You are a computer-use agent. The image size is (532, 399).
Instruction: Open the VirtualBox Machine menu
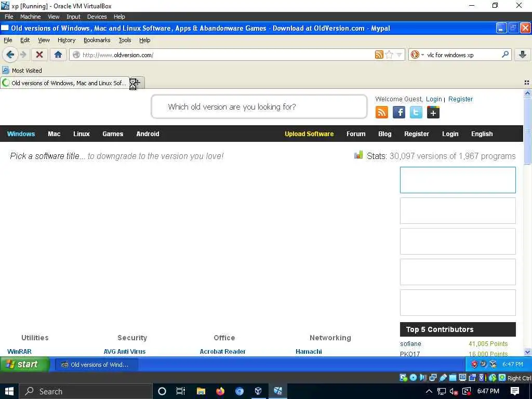[x=30, y=17]
